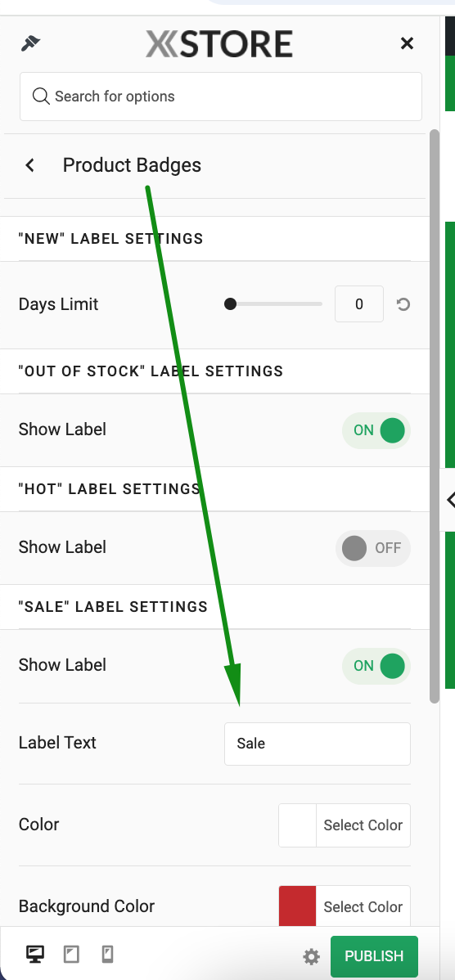Switch to tablet preview mode
The height and width of the screenshot is (980, 455).
click(71, 954)
